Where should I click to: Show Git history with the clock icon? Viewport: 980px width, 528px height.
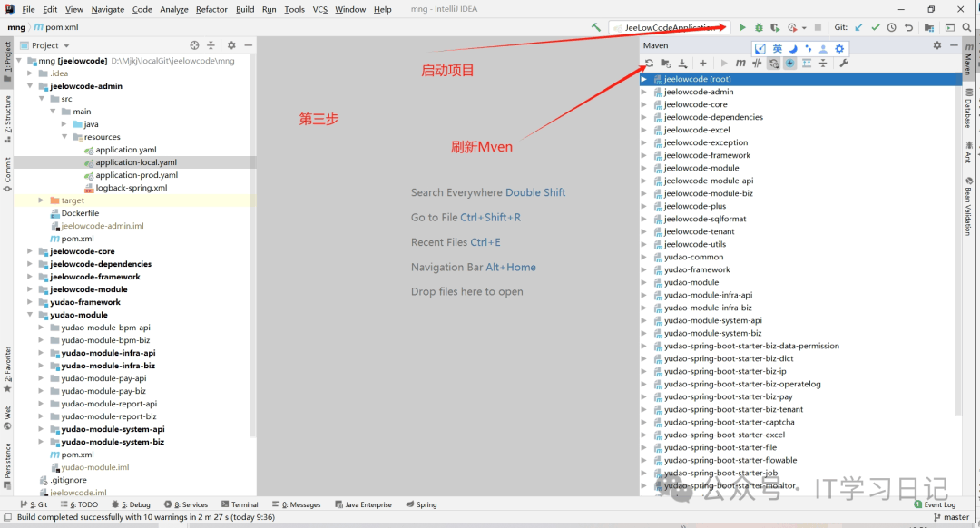[892, 27]
